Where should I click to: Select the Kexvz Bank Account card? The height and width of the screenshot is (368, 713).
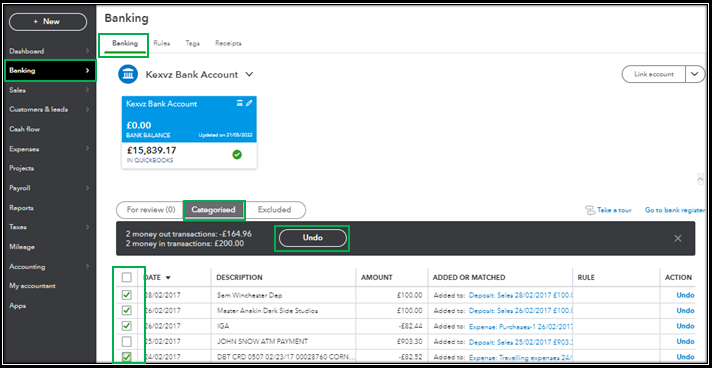[x=189, y=132]
